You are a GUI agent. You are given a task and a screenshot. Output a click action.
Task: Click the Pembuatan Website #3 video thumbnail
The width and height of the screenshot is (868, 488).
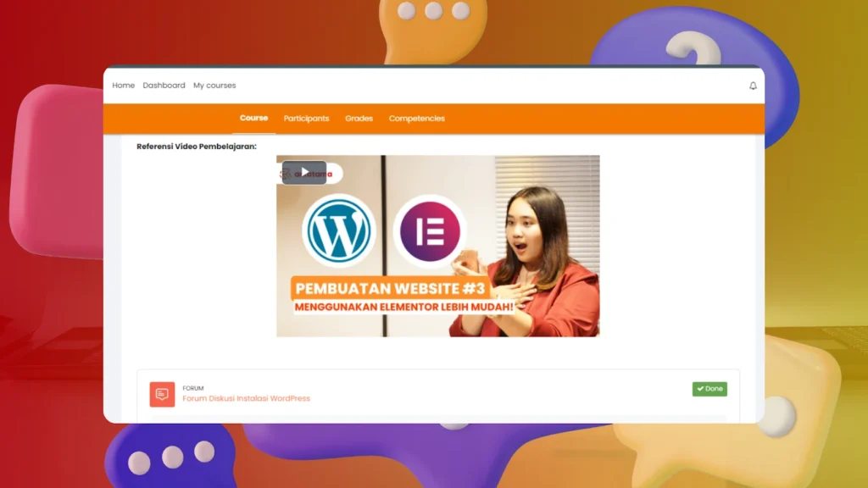point(438,246)
